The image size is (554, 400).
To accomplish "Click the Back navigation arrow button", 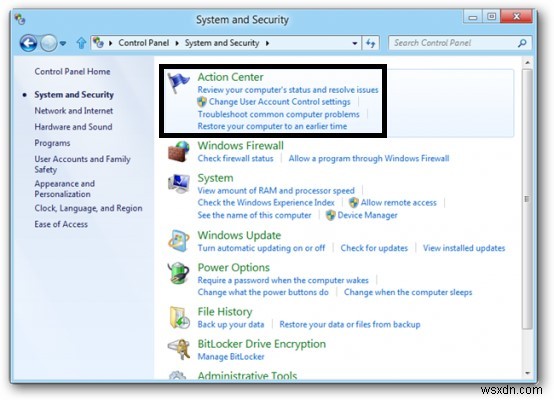I will tap(28, 43).
